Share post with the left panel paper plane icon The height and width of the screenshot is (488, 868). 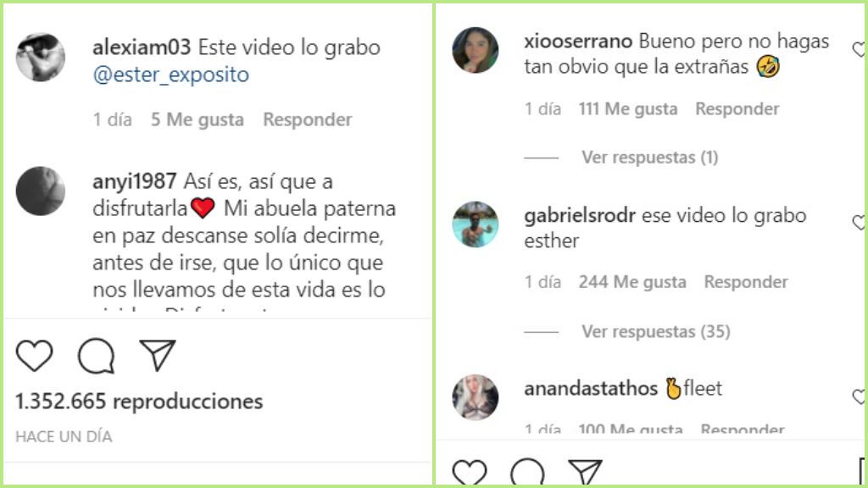point(158,355)
